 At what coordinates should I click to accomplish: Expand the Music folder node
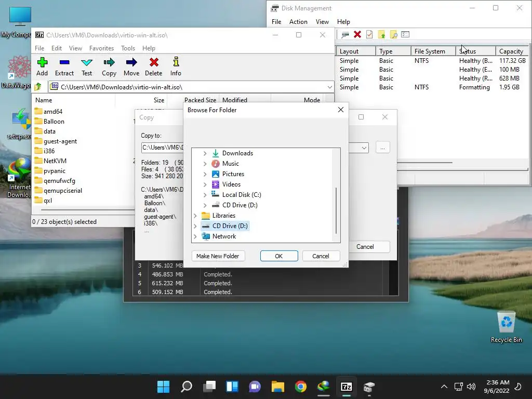205,164
